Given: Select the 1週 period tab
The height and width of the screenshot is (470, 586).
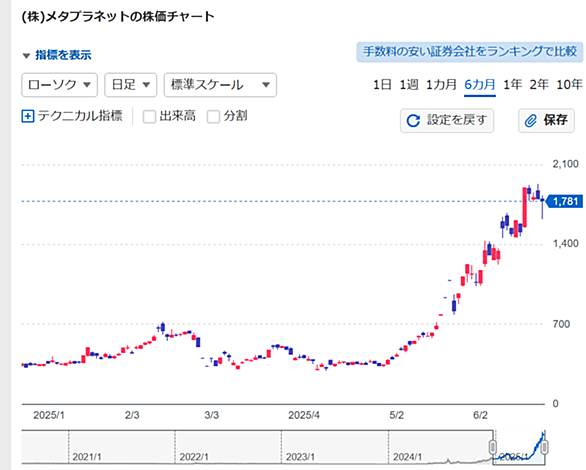Looking at the screenshot, I should 409,85.
